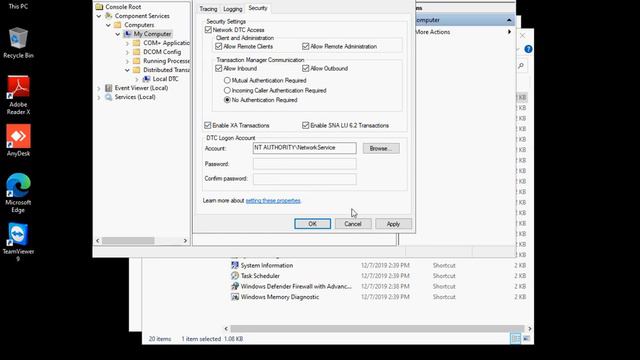
Task: Click the Password input field
Action: click(x=304, y=164)
